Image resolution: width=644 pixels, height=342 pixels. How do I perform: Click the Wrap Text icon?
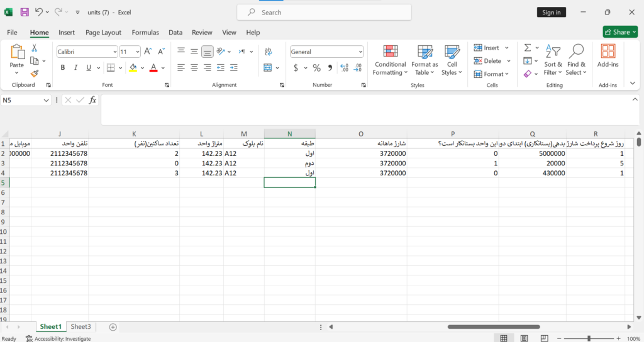click(x=268, y=52)
